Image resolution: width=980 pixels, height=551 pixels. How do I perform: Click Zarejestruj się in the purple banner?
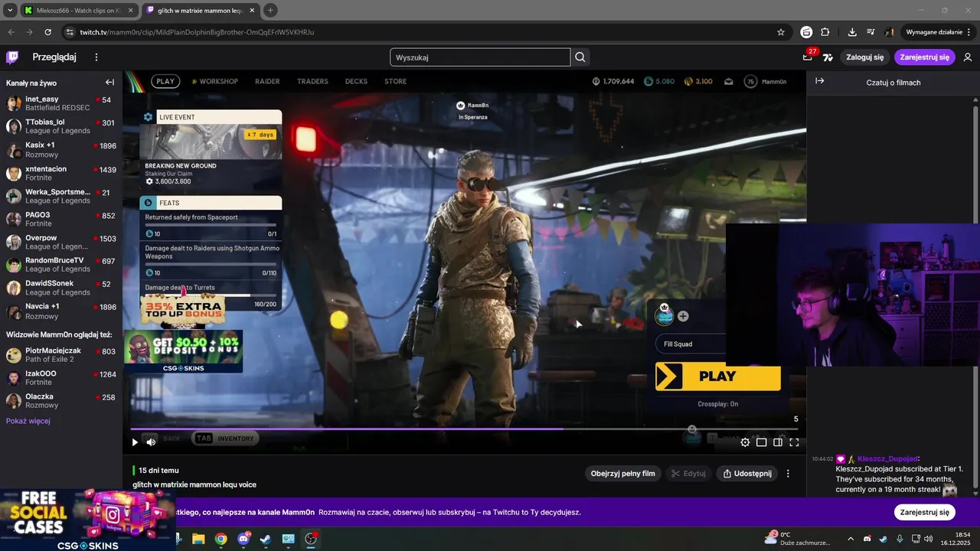coord(925,513)
